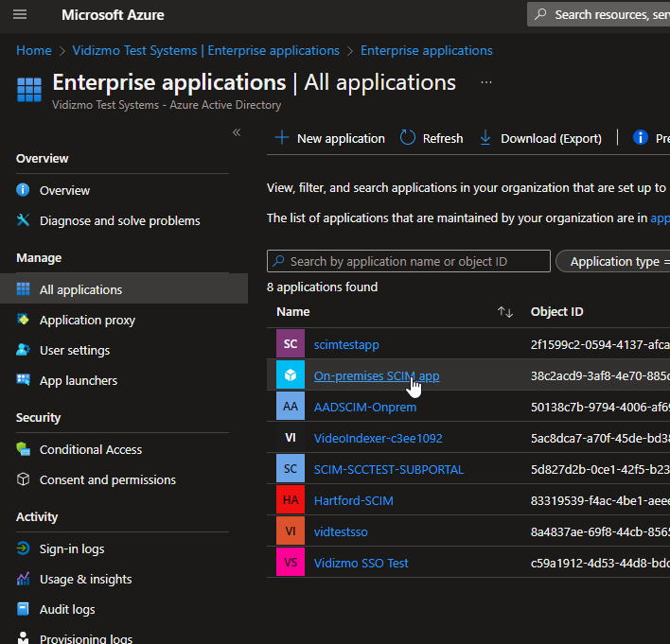This screenshot has width=670, height=644.
Task: Open the scimtestapp application
Action: 346,344
